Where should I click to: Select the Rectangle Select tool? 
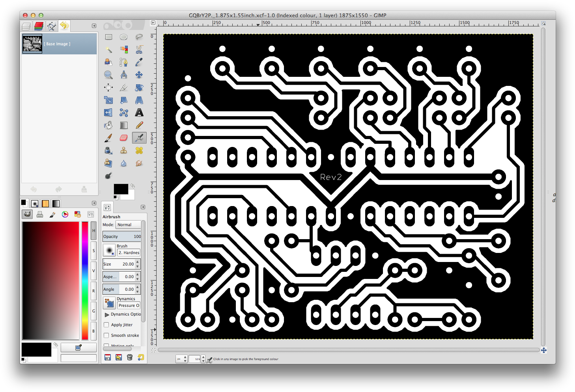point(108,37)
